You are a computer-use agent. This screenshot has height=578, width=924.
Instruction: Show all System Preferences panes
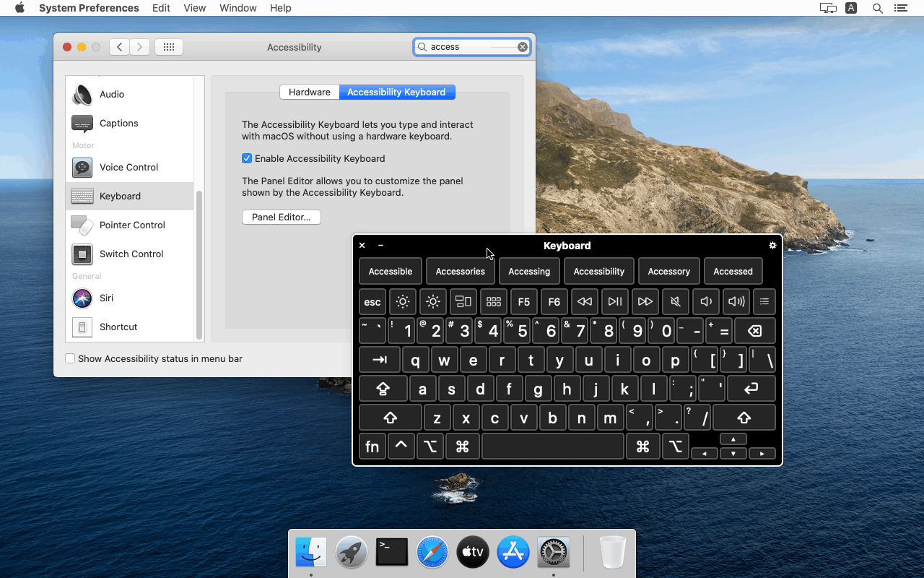pyautogui.click(x=169, y=46)
